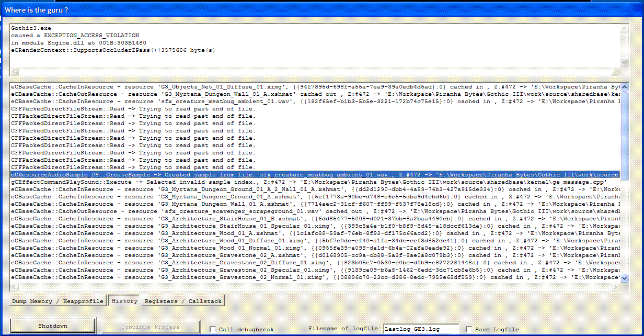Click the 'Where is the guru ?' title bar

(x=322, y=10)
